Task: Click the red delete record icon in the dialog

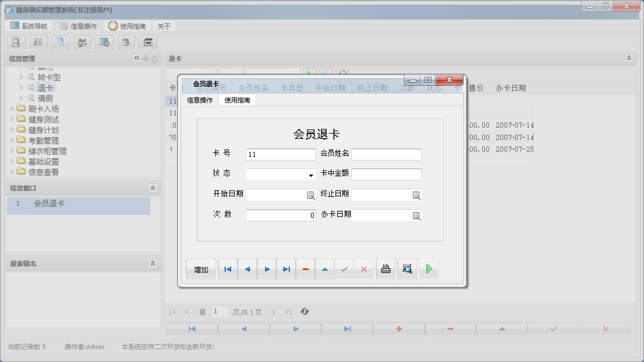Action: click(305, 269)
